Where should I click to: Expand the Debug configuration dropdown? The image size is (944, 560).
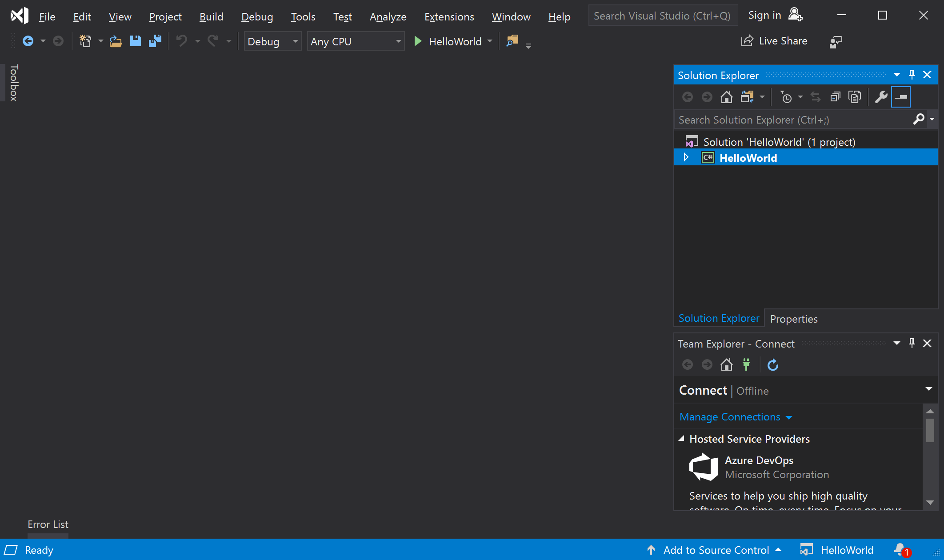click(x=294, y=41)
